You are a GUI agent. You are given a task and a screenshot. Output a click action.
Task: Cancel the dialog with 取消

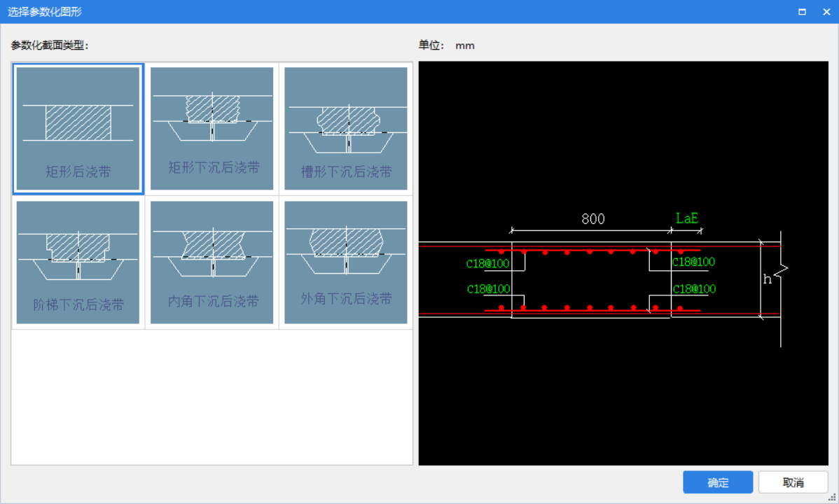click(793, 482)
